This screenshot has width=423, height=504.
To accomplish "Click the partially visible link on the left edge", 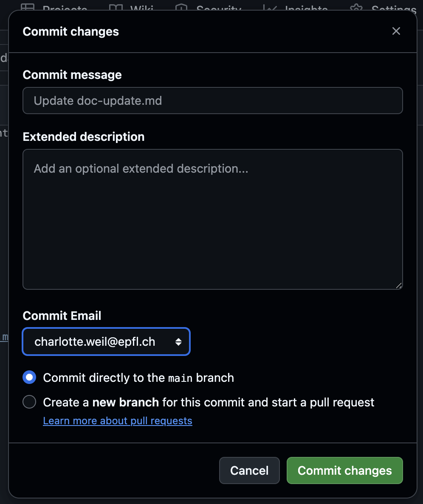I will pos(5,337).
